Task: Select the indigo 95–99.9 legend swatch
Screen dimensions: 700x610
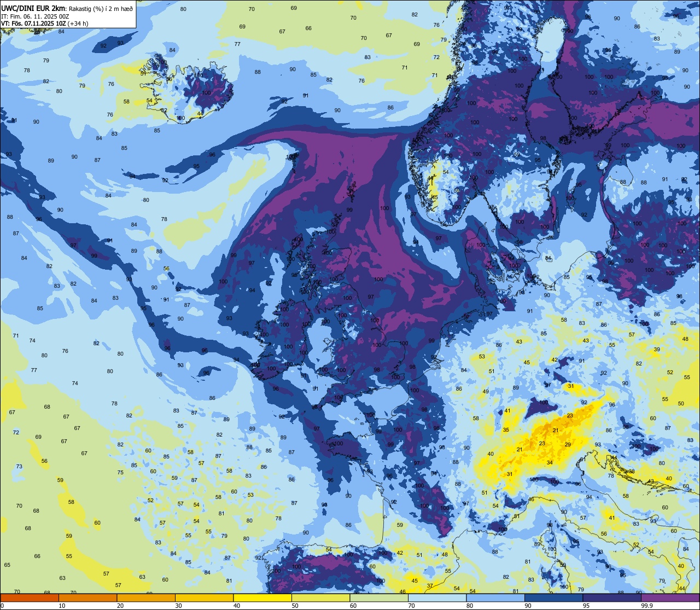Action: [612, 597]
